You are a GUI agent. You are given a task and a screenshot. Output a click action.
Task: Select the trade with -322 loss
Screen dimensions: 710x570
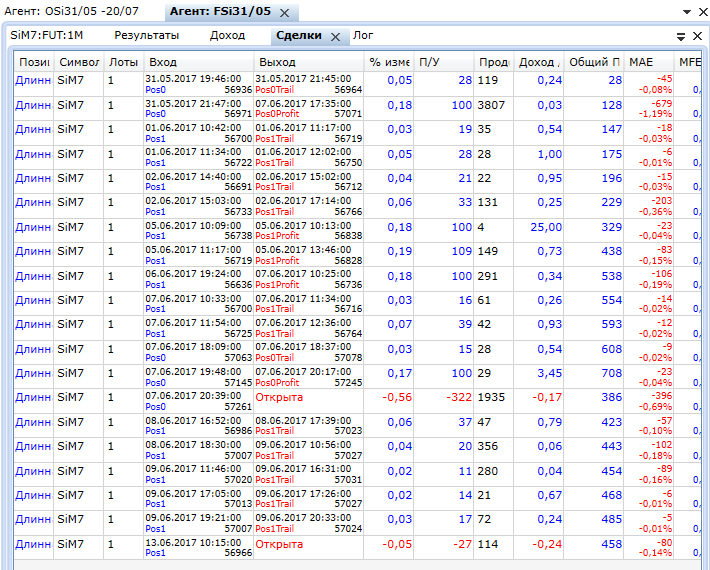pyautogui.click(x=457, y=397)
